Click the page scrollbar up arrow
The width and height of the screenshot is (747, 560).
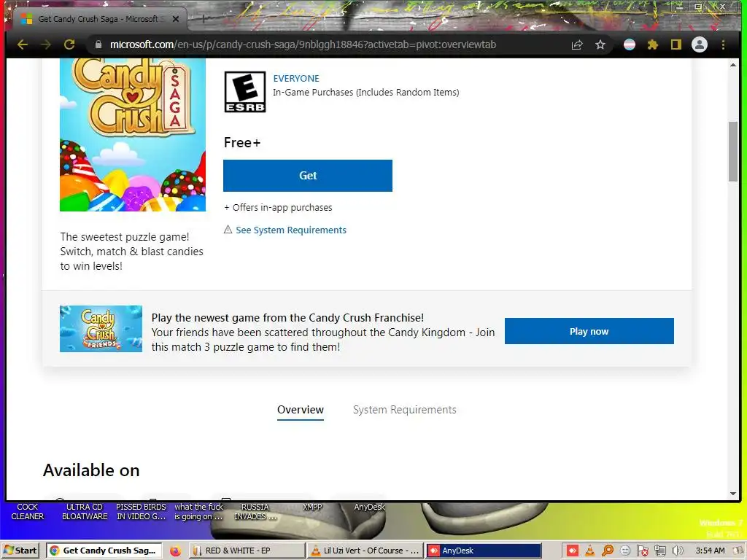click(733, 65)
